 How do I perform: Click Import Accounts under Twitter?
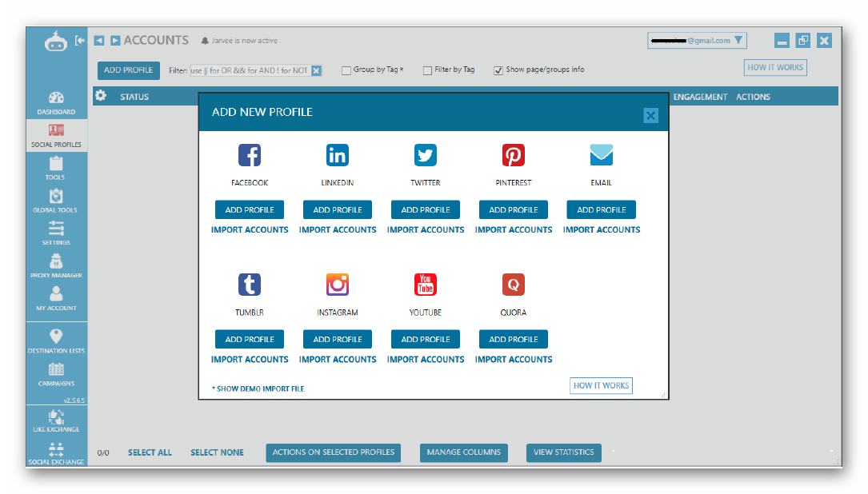point(426,229)
